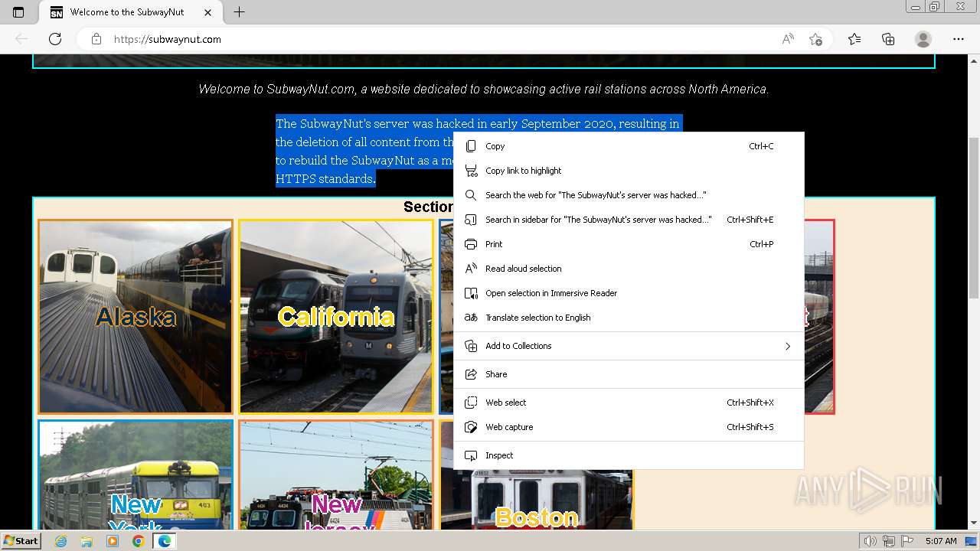Click Share in the context menu
The height and width of the screenshot is (551, 980).
pos(629,374)
